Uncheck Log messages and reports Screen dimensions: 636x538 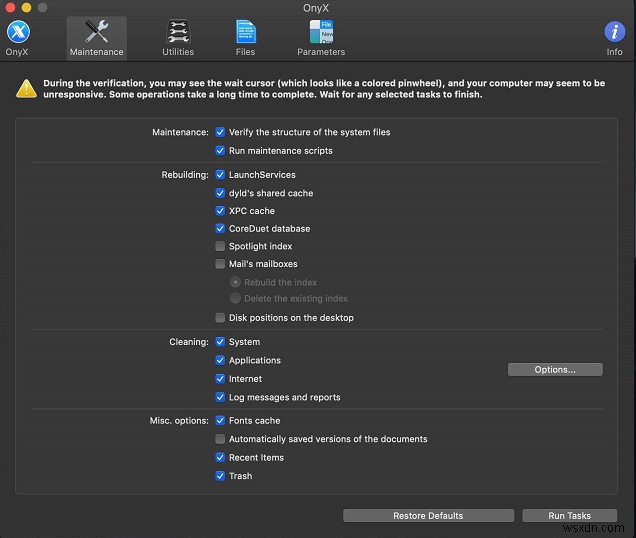coord(220,397)
